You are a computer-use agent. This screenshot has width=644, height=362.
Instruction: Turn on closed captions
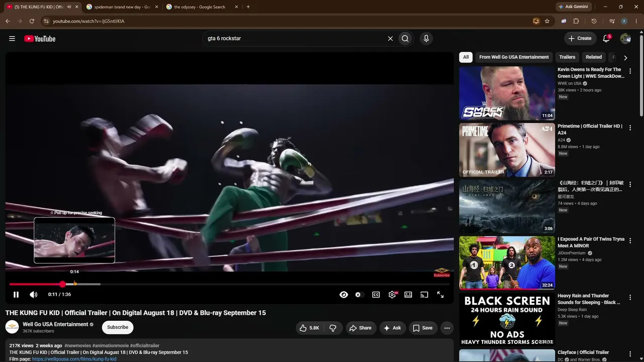376,295
